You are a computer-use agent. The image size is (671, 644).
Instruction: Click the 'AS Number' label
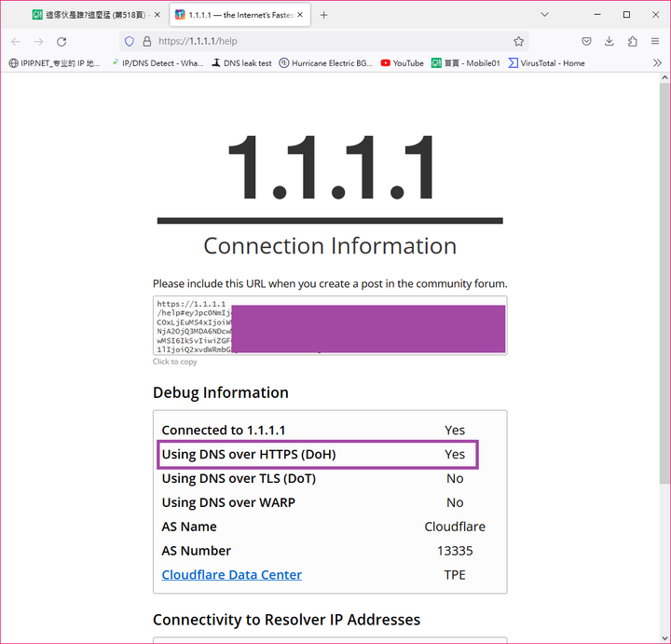[197, 551]
